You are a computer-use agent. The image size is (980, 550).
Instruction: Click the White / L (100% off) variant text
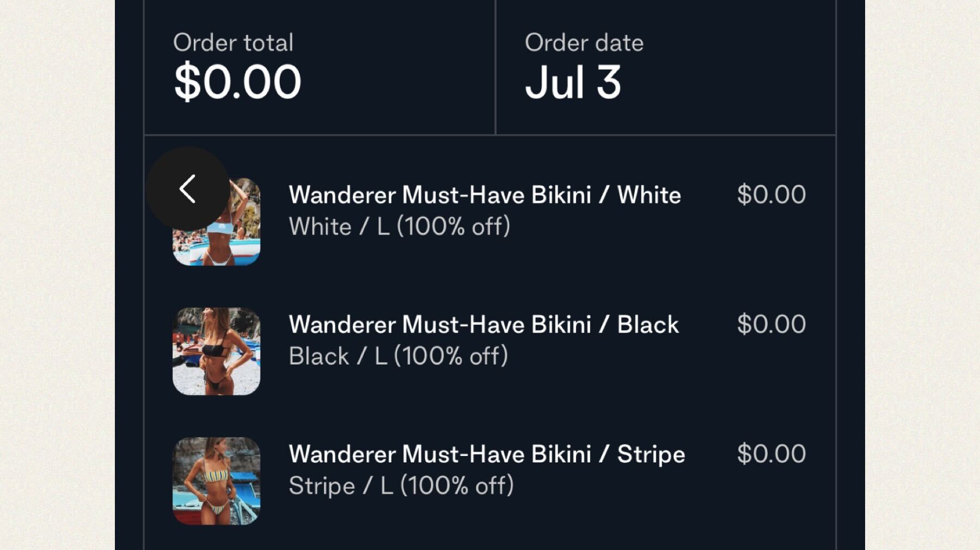[399, 226]
